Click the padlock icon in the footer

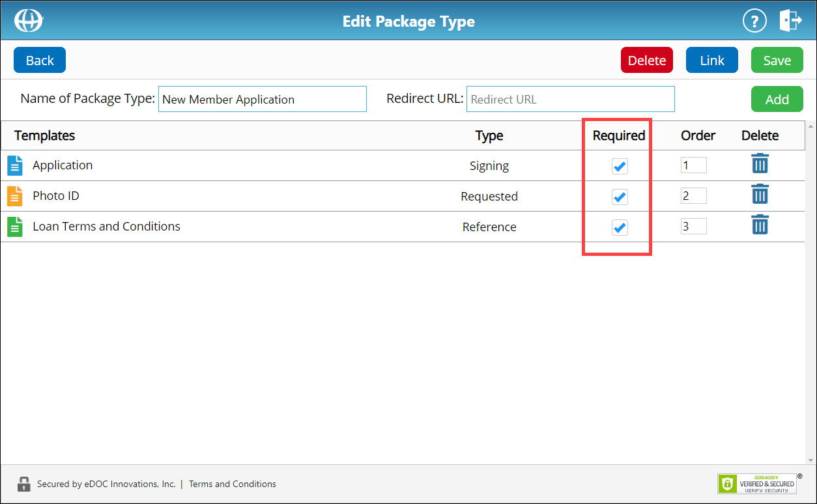click(24, 484)
